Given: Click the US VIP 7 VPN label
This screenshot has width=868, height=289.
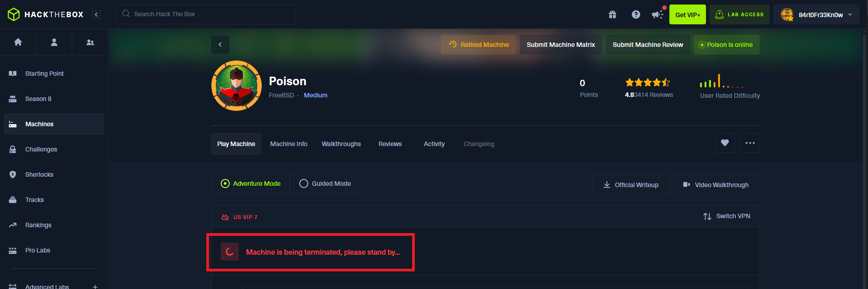Looking at the screenshot, I should pos(245,217).
